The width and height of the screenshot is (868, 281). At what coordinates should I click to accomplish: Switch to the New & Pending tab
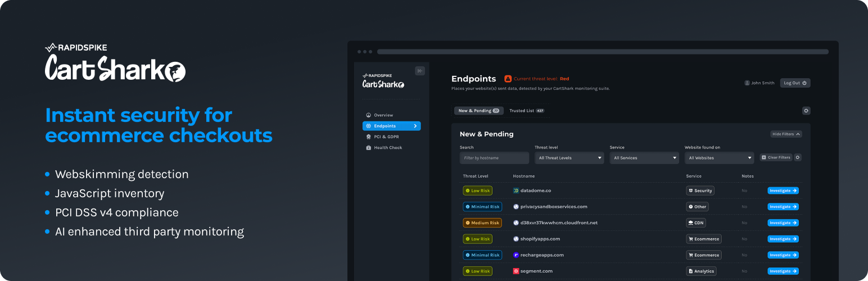478,111
